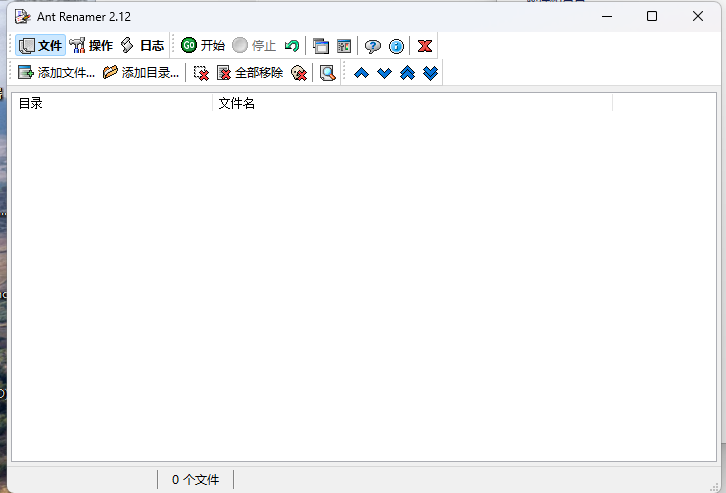Show the 日志 (Log) view

(142, 45)
